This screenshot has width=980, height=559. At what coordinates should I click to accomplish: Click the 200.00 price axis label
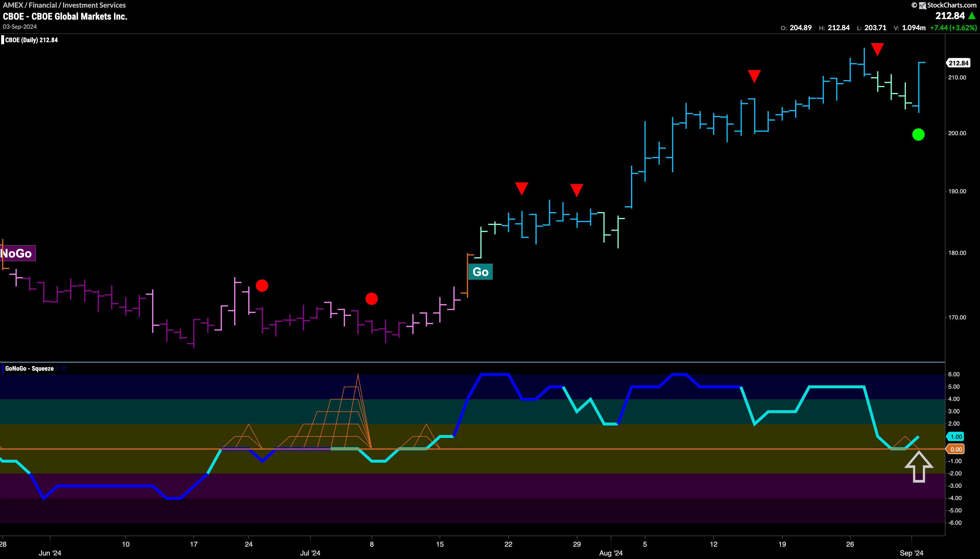point(957,133)
